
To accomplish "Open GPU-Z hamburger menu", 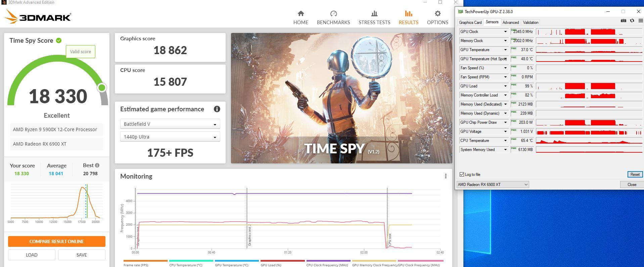I will [x=640, y=21].
